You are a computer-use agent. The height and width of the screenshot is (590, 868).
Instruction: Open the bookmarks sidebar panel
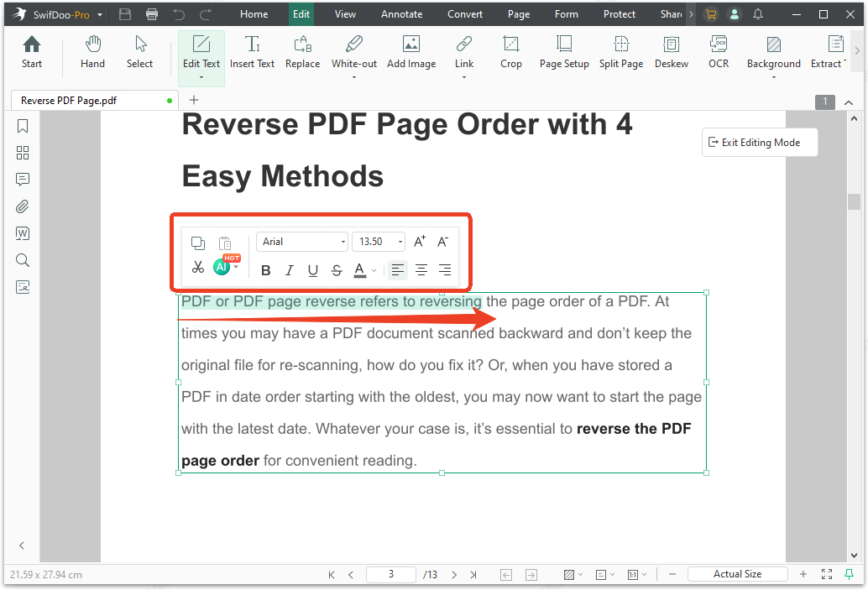(x=23, y=126)
